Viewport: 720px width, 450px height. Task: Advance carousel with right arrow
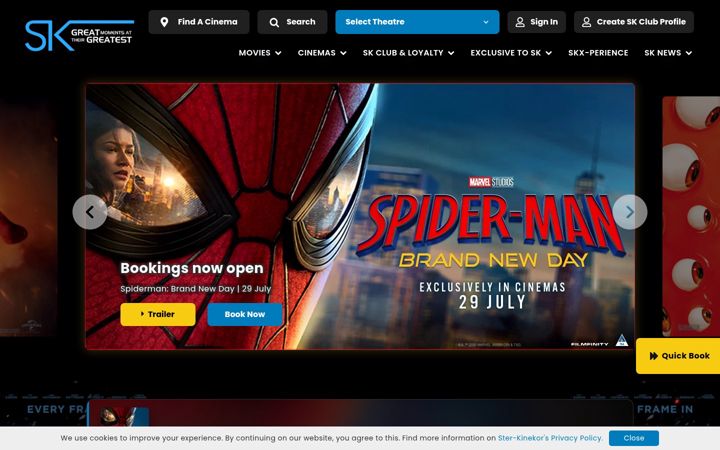point(630,212)
